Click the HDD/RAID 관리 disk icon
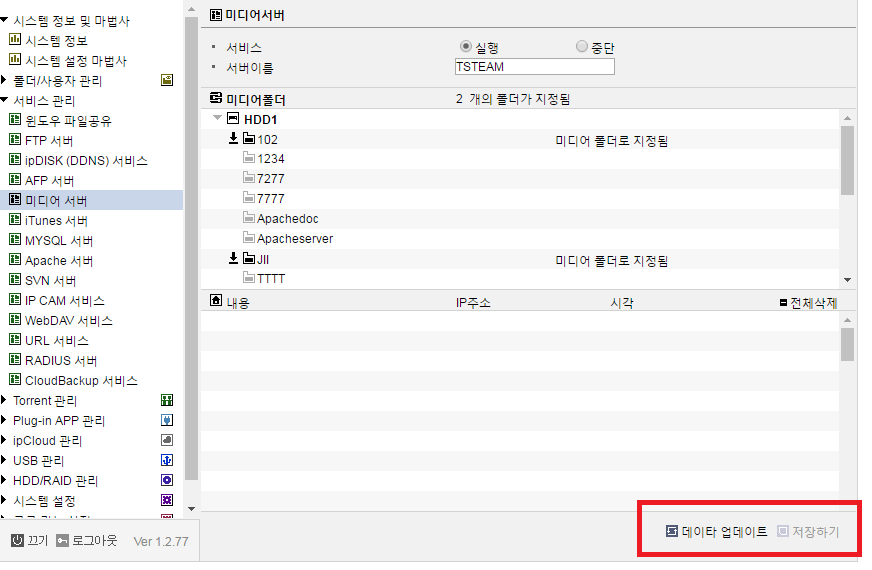The image size is (872, 570). click(x=167, y=480)
